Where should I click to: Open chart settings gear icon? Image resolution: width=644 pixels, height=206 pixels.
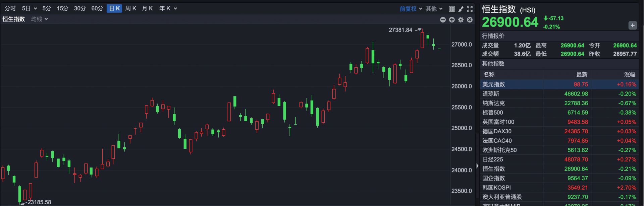(x=461, y=20)
